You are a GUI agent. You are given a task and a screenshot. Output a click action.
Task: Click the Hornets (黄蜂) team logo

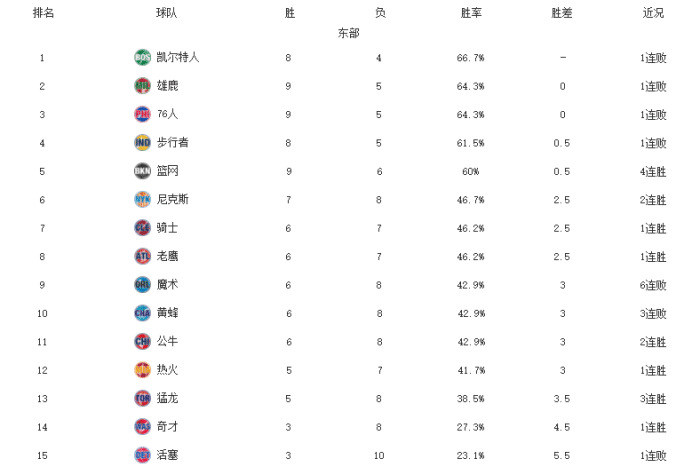pyautogui.click(x=142, y=313)
